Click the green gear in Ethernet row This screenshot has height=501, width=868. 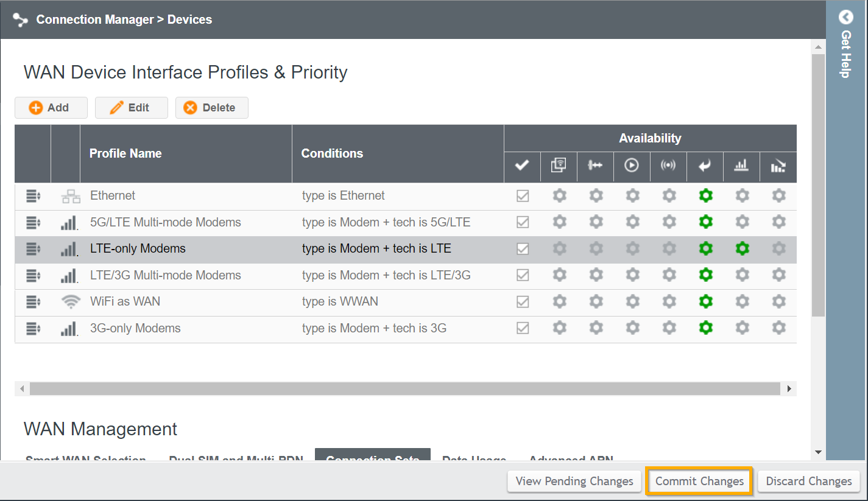coord(705,196)
